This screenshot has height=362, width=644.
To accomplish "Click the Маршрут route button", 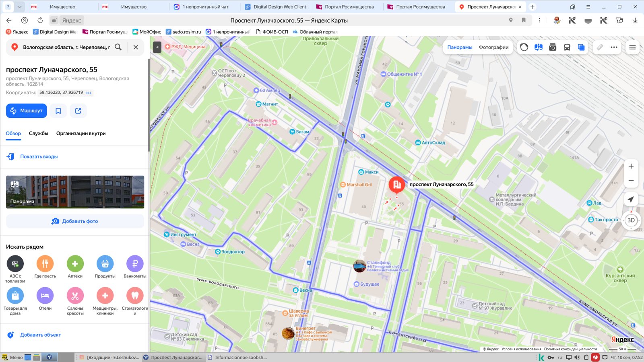I will pyautogui.click(x=27, y=111).
